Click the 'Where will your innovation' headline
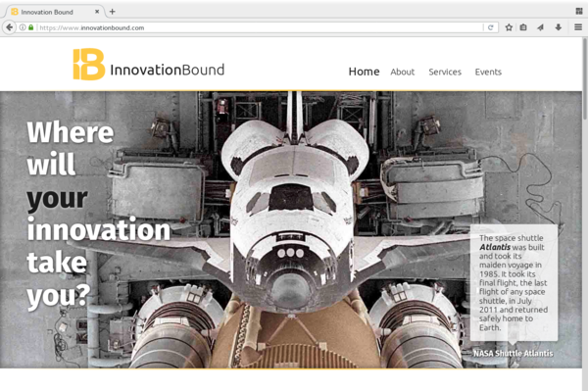 pyautogui.click(x=98, y=215)
